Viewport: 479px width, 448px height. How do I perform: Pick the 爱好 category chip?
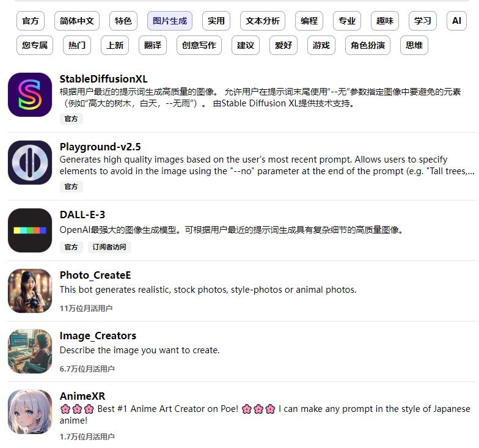pyautogui.click(x=283, y=45)
